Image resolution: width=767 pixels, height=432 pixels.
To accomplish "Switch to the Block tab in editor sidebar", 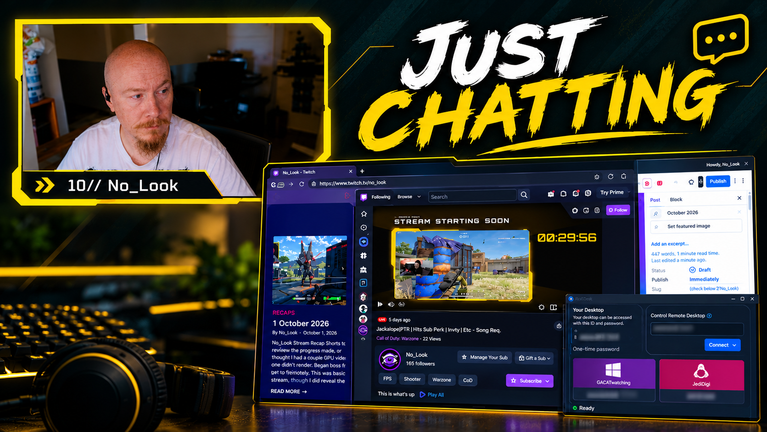I will [676, 199].
